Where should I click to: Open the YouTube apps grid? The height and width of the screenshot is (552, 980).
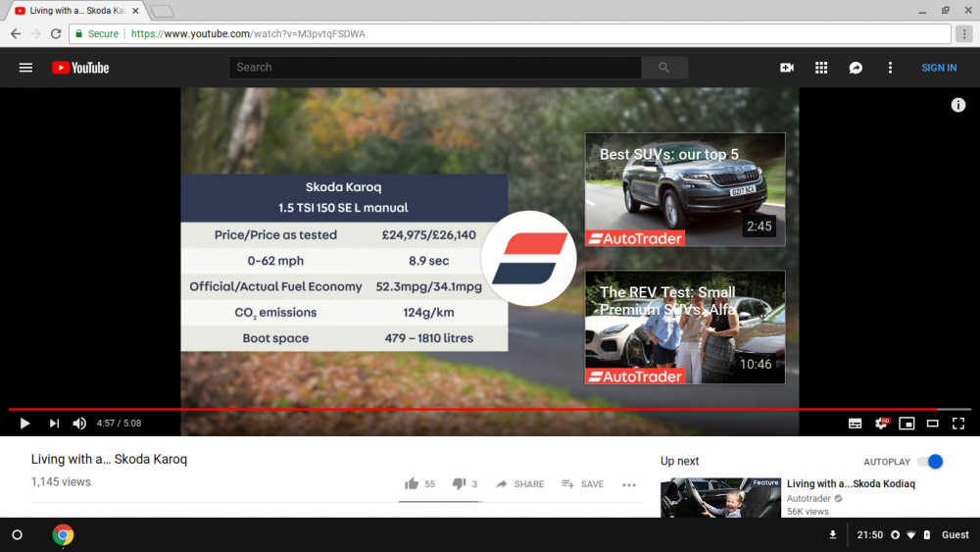pos(821,68)
